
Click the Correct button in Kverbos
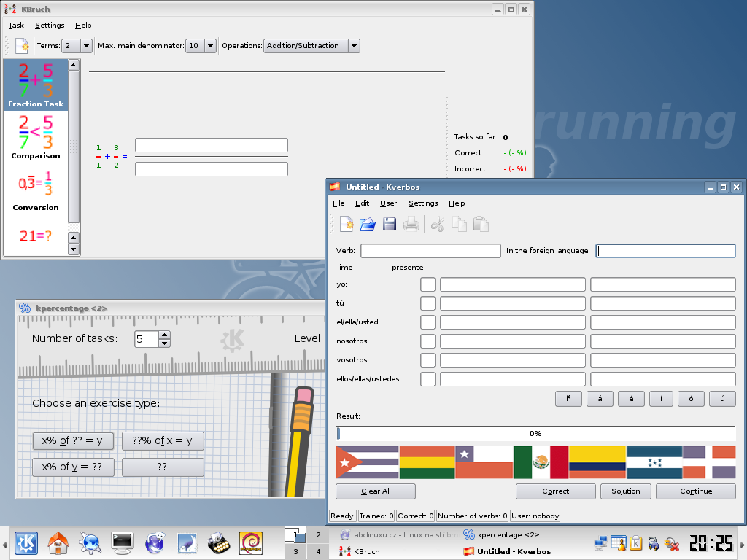[x=555, y=491]
